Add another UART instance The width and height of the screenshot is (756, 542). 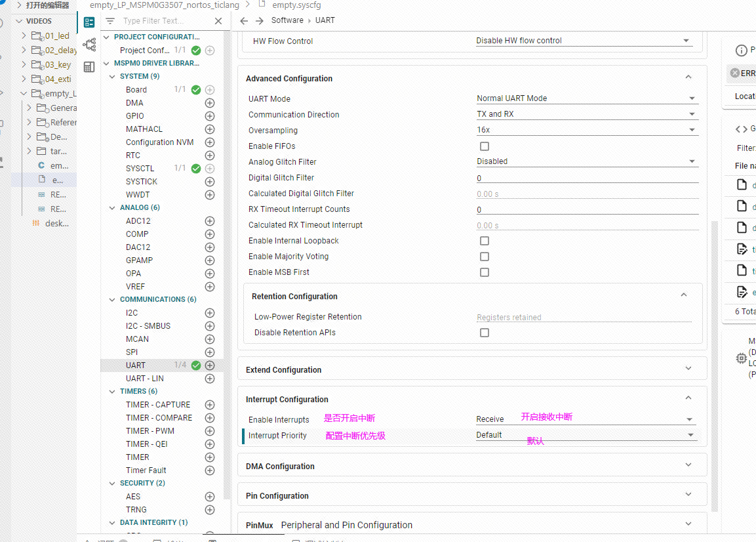210,365
